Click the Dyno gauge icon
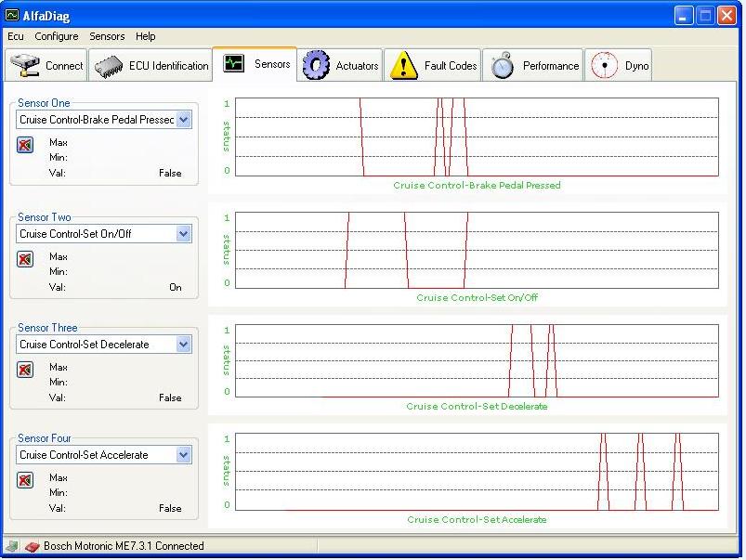The image size is (746, 560). pos(605,66)
